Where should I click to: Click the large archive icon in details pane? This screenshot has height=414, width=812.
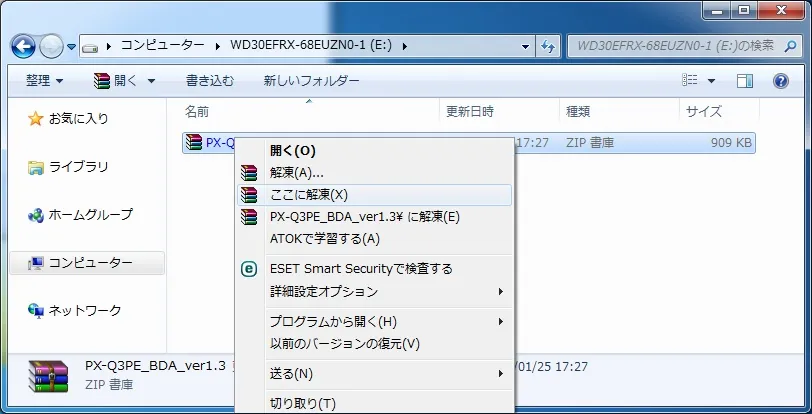point(48,376)
